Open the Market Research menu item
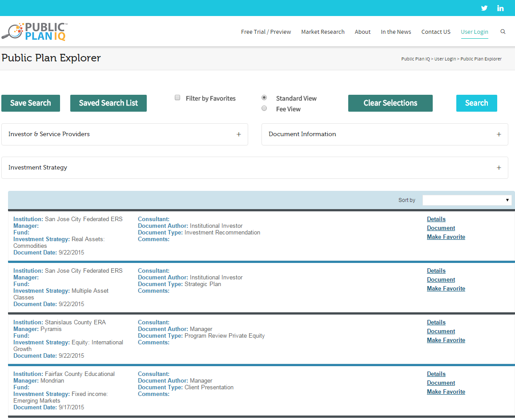 click(x=323, y=32)
